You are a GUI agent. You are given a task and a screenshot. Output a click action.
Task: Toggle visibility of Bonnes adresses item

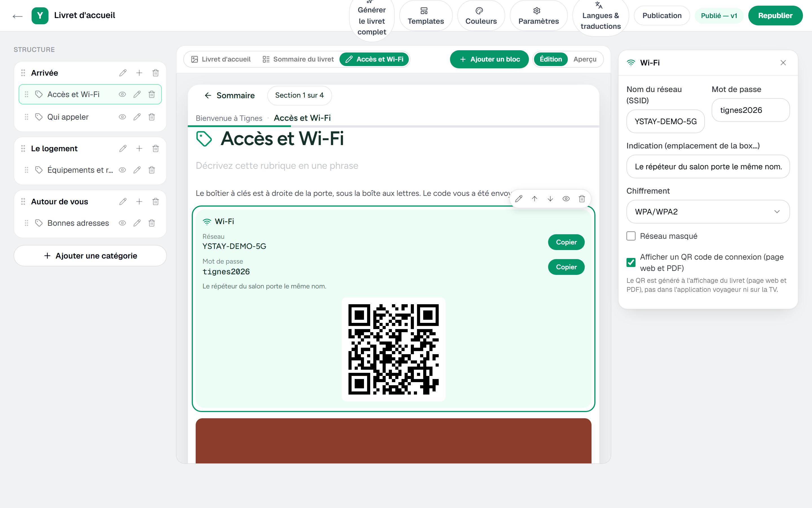(x=122, y=223)
